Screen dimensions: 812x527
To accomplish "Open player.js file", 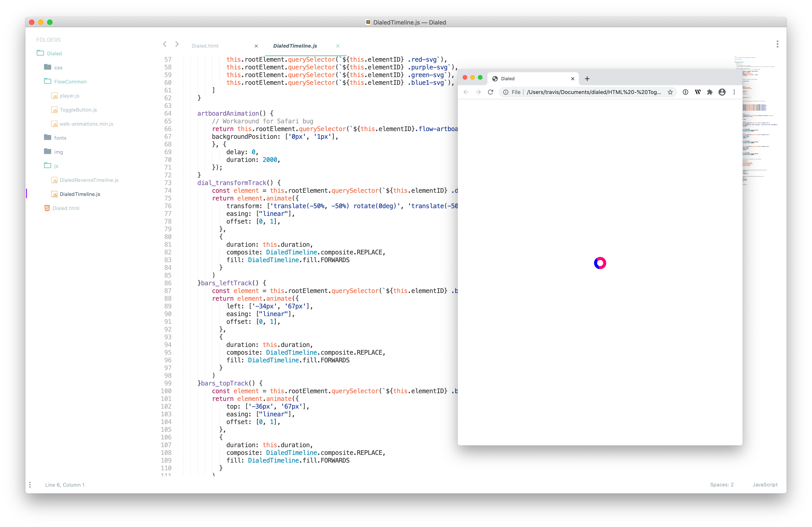I will [x=69, y=96].
